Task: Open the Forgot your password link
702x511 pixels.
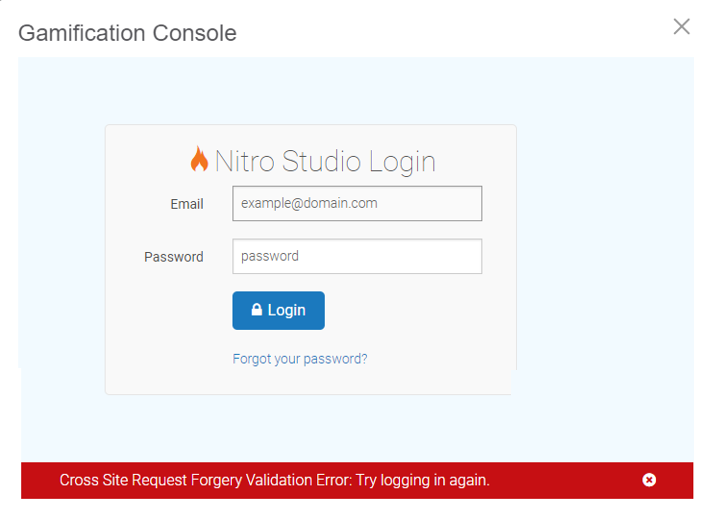Action: 300,359
